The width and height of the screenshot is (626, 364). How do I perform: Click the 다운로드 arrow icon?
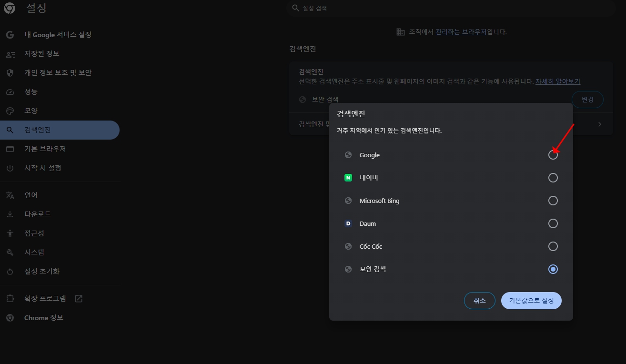[x=10, y=214]
